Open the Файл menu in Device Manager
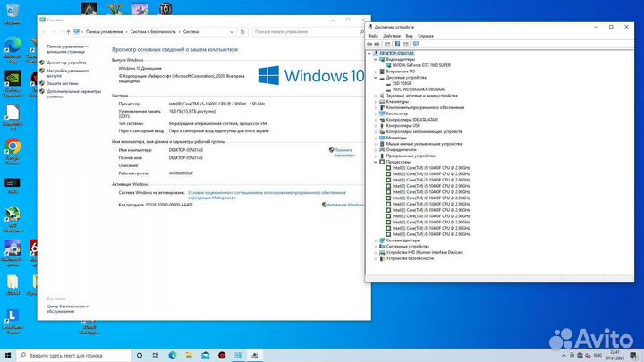This screenshot has width=644, height=362. (x=373, y=36)
